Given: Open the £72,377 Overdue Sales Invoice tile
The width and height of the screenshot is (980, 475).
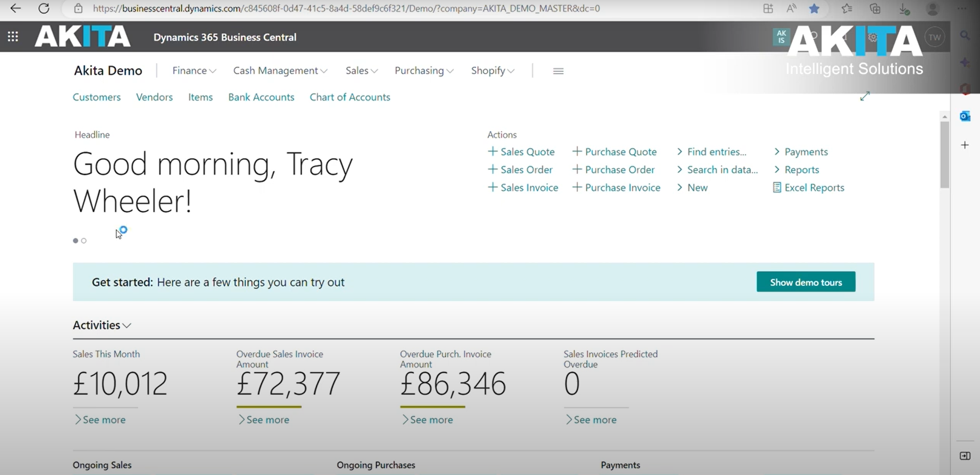Looking at the screenshot, I should coord(288,383).
